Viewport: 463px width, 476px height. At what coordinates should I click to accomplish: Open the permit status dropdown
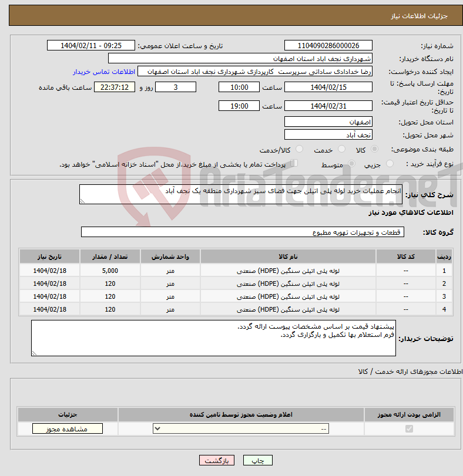(x=241, y=428)
